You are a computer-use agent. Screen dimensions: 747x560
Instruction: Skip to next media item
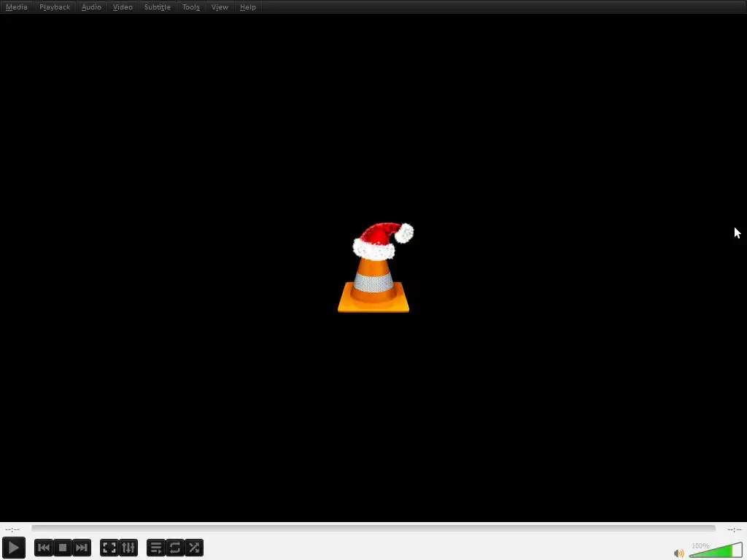point(82,548)
